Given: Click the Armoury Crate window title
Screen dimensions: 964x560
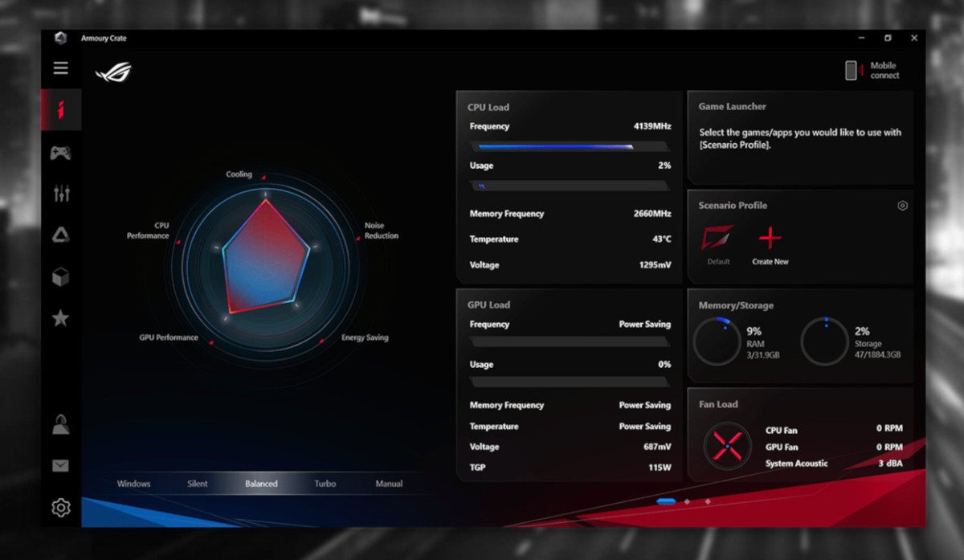Looking at the screenshot, I should 104,39.
